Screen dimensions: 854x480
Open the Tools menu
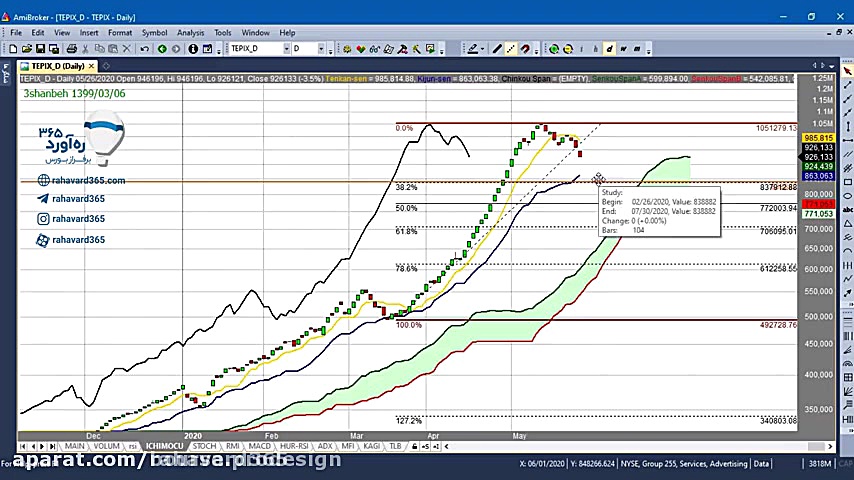222,33
